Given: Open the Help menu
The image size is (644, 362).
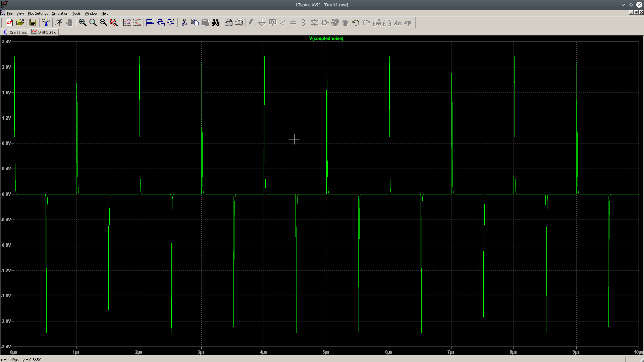Looking at the screenshot, I should (x=105, y=13).
